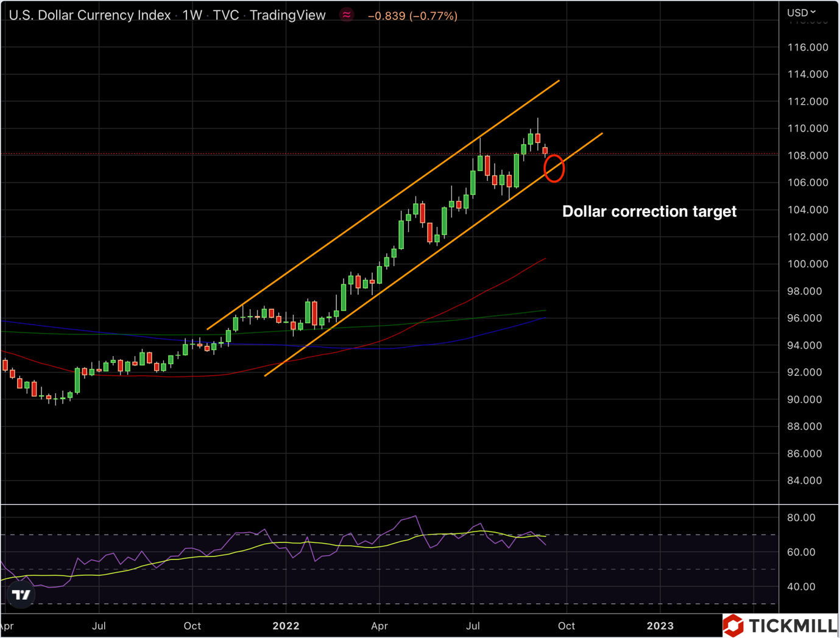Click the TVC exchange label

tap(226, 15)
